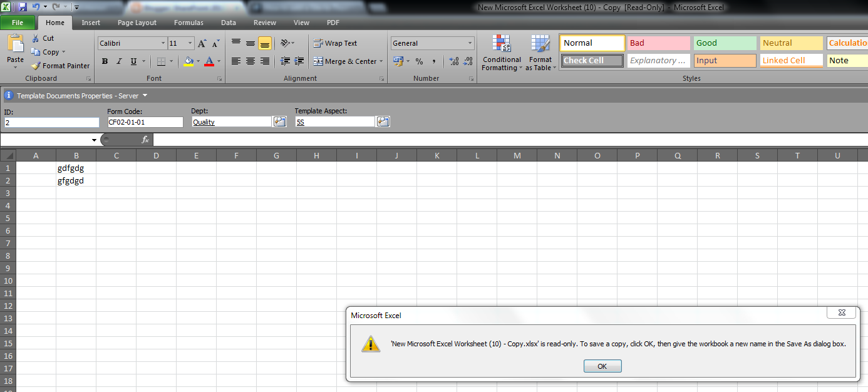Open the General number format dropdown
Viewport: 868px width, 392px height.
click(x=470, y=43)
